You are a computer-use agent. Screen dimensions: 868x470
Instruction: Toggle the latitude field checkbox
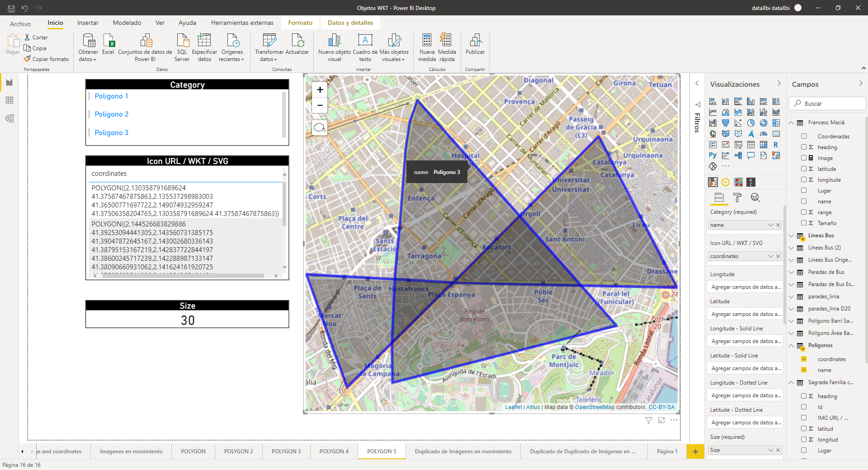(x=804, y=169)
